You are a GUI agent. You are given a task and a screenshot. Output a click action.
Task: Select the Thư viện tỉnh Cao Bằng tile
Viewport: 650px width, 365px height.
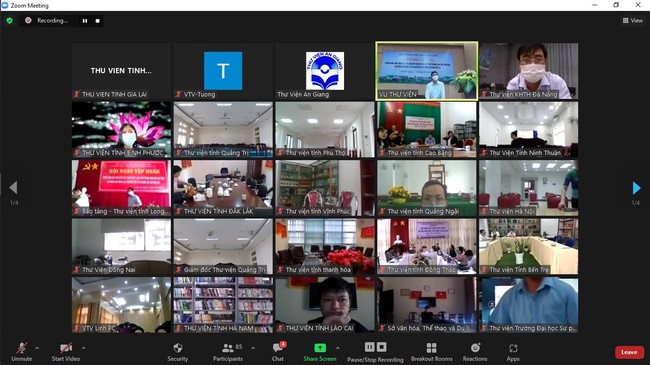coord(427,129)
